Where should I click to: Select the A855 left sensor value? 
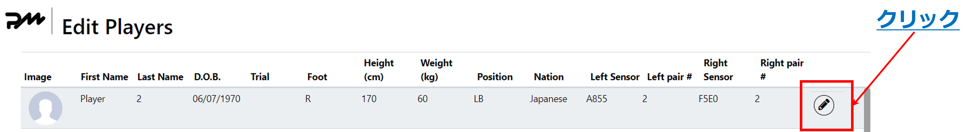click(x=597, y=99)
